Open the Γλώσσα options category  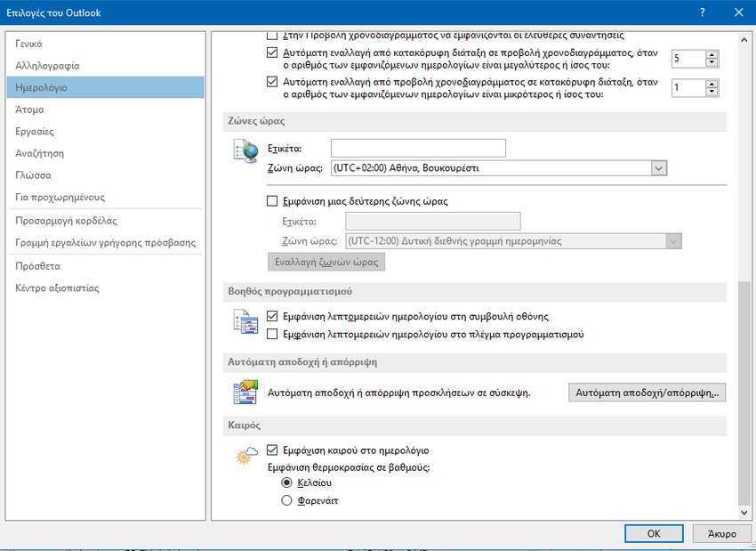(x=106, y=175)
